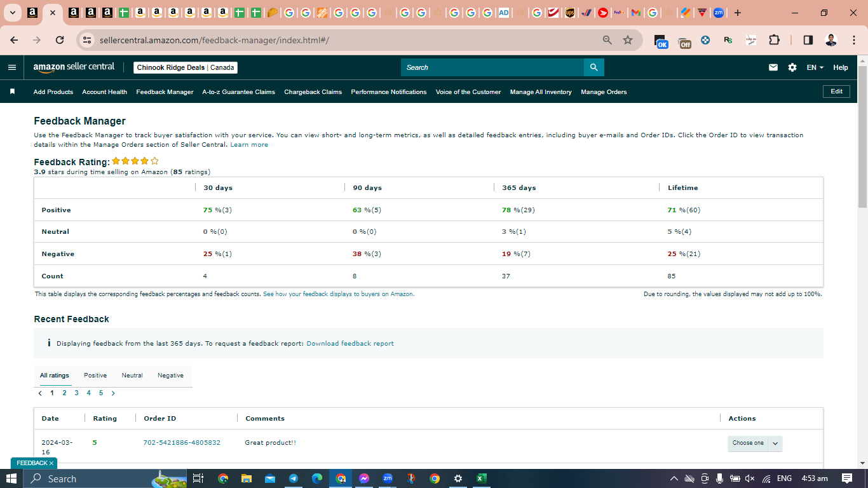Screen dimensions: 868x488
Task: Click Download feedback report
Action: (x=350, y=344)
